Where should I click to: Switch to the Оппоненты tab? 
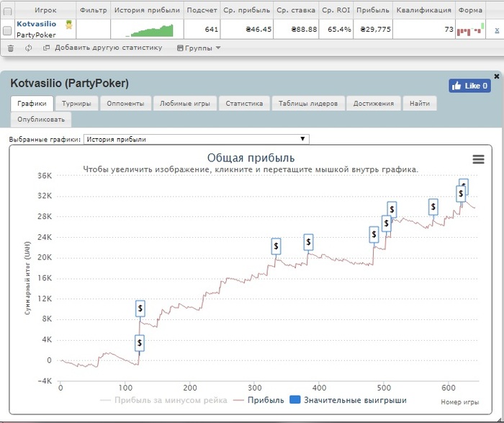(125, 104)
